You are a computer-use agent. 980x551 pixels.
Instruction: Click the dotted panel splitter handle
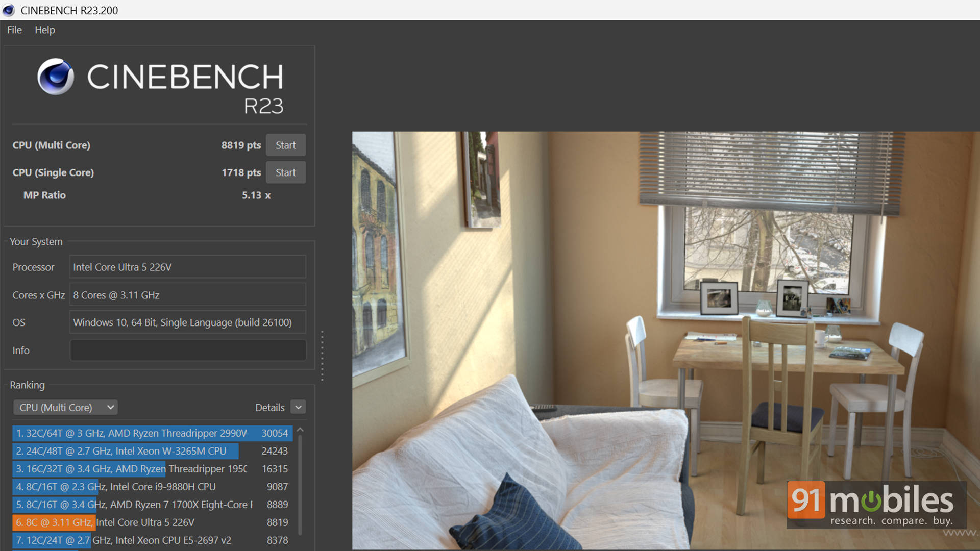tap(322, 356)
